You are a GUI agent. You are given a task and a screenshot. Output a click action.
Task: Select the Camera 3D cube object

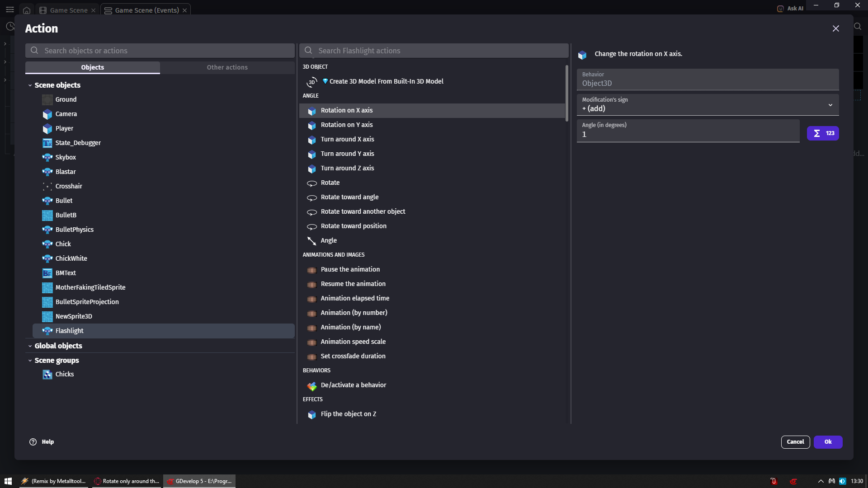66,114
